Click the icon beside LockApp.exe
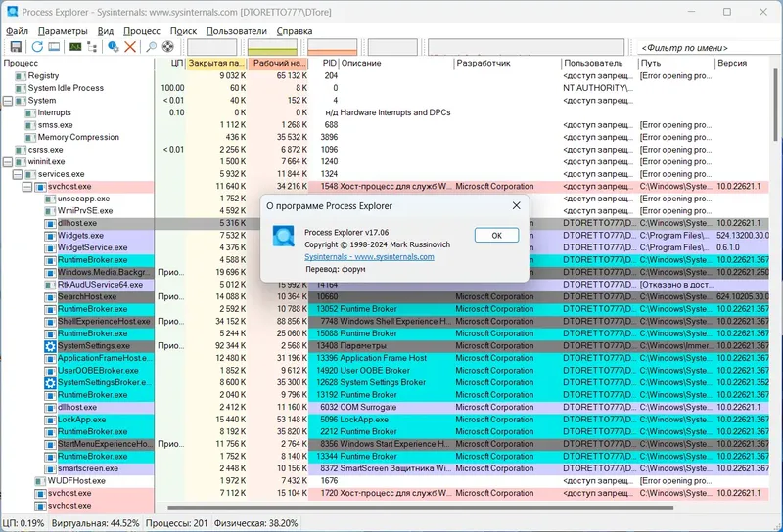 (50, 420)
